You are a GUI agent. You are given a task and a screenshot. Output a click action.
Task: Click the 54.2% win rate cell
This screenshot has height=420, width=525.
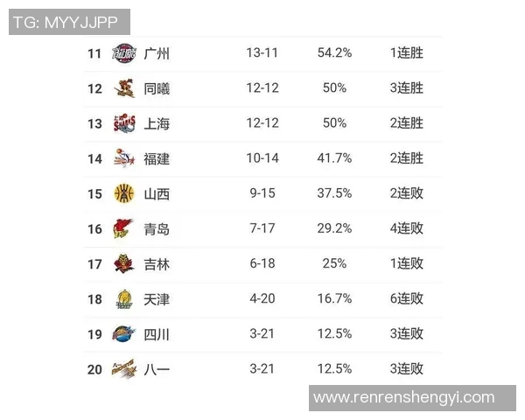[x=334, y=53]
